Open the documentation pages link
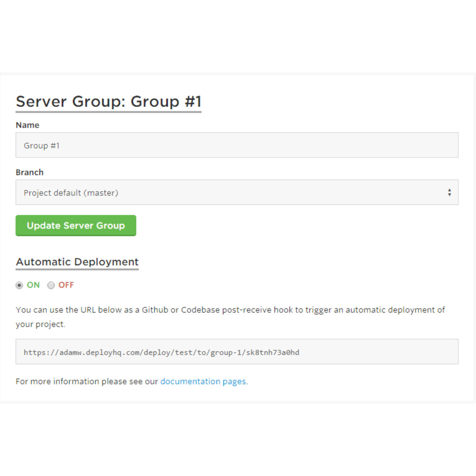The height and width of the screenshot is (476, 476). (x=203, y=381)
